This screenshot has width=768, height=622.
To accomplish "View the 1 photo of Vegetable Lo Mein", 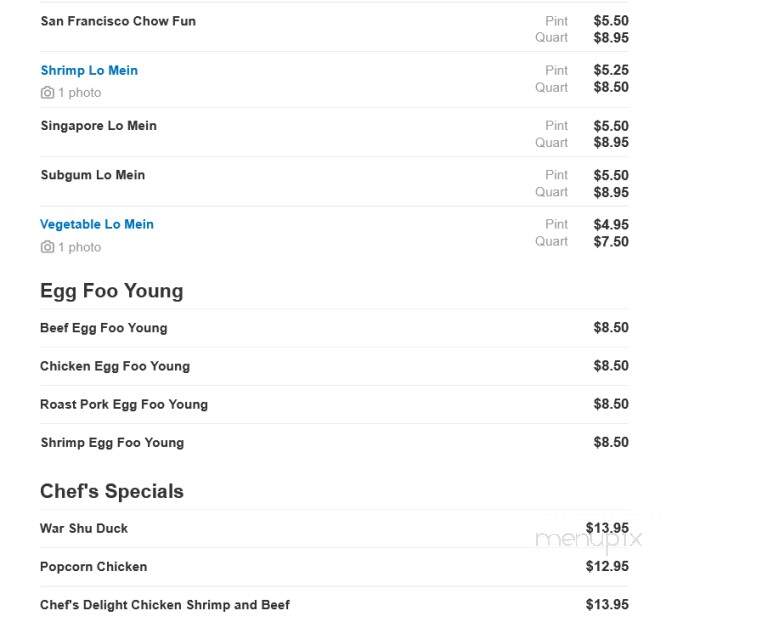I will [80, 247].
